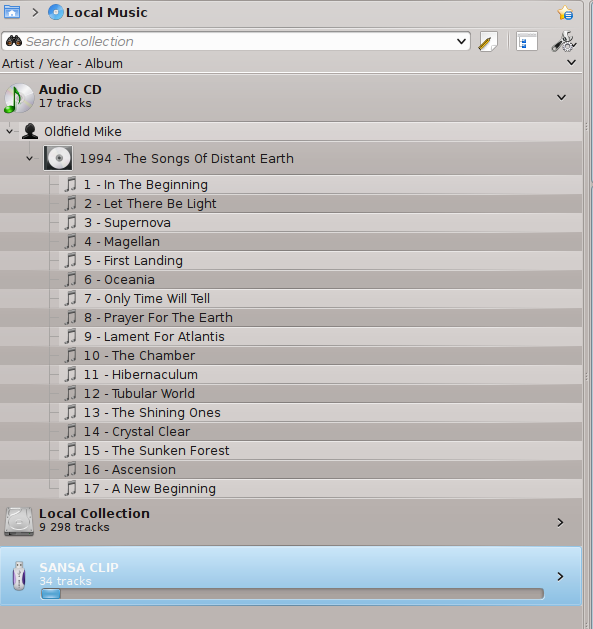Open the bookmarks star icon
593x629 pixels.
pos(565,13)
